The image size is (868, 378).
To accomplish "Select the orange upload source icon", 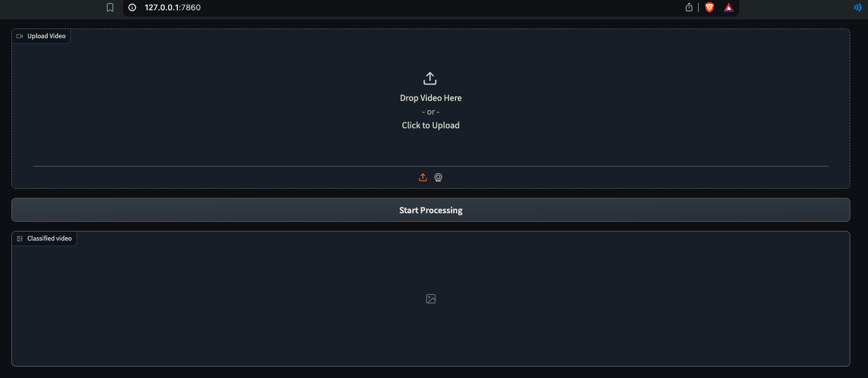I will (423, 177).
